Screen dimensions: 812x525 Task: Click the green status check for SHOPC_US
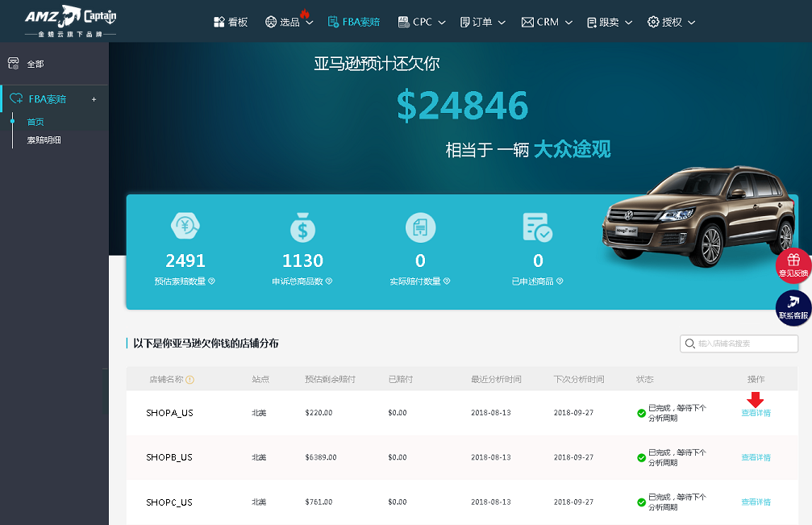641,502
